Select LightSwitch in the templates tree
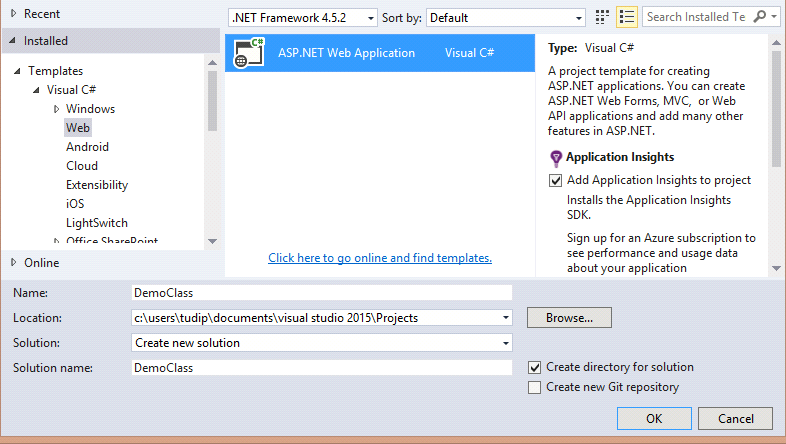The width and height of the screenshot is (786, 444). point(97,223)
